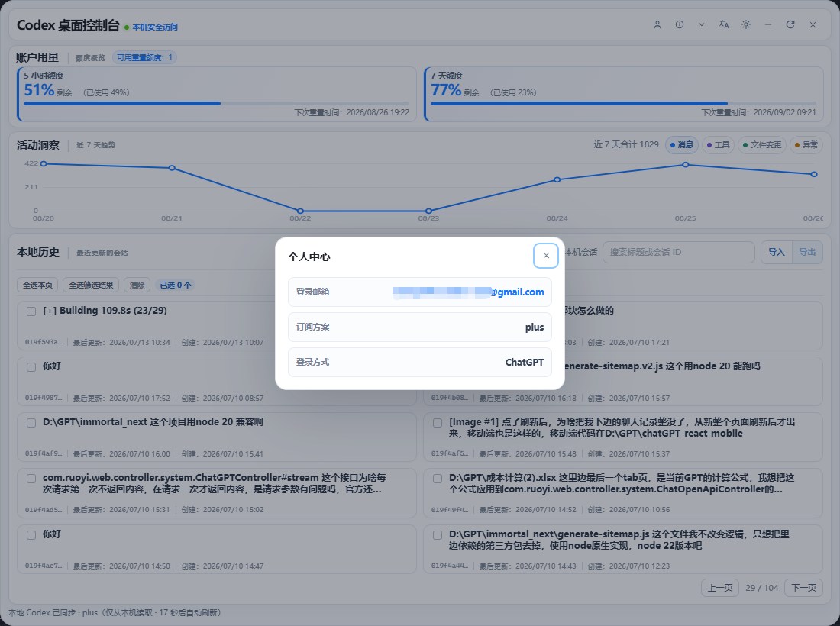Viewport: 840px width, 626px height.
Task: Click the gmail.com login email value
Action: [x=468, y=292]
